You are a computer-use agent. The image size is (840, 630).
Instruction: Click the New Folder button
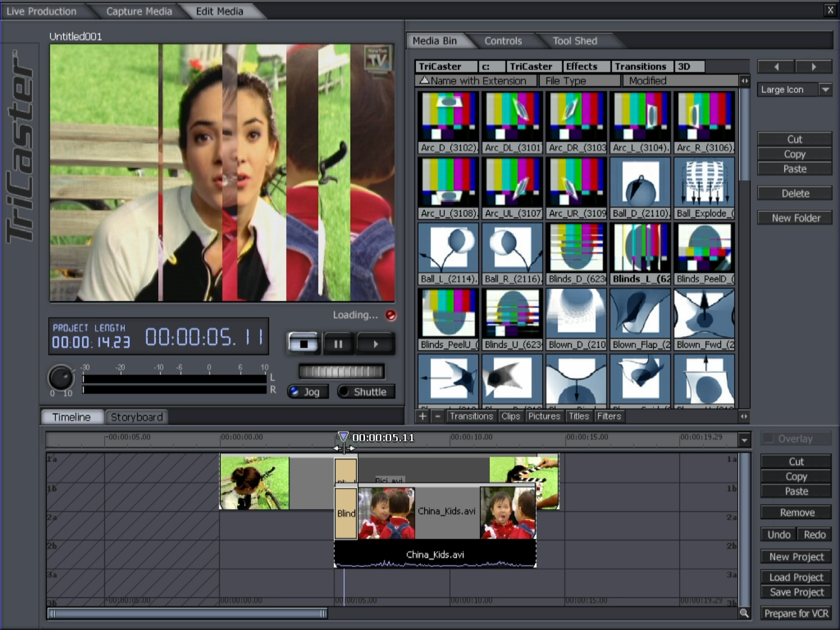tap(795, 218)
